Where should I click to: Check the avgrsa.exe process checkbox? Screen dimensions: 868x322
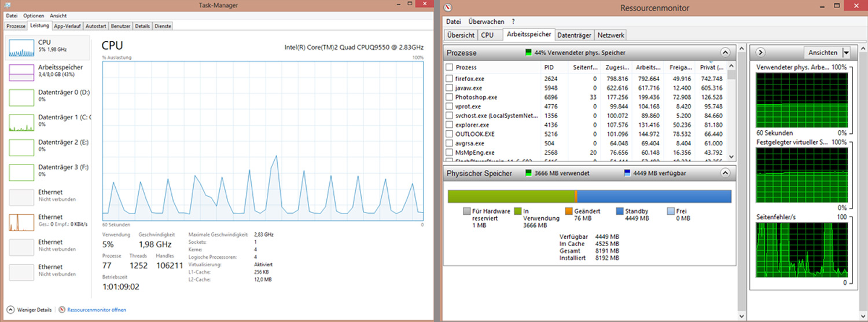450,144
